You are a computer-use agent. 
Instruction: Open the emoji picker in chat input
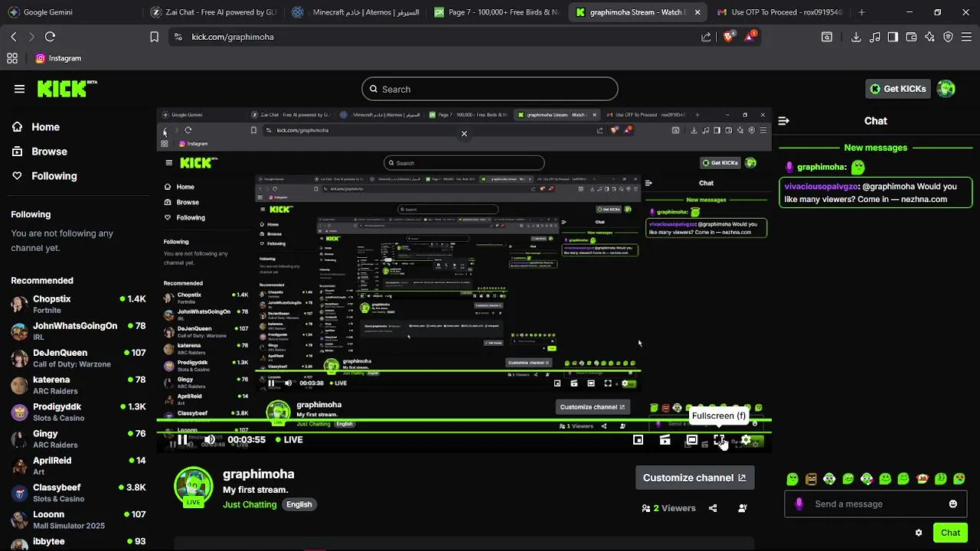953,504
